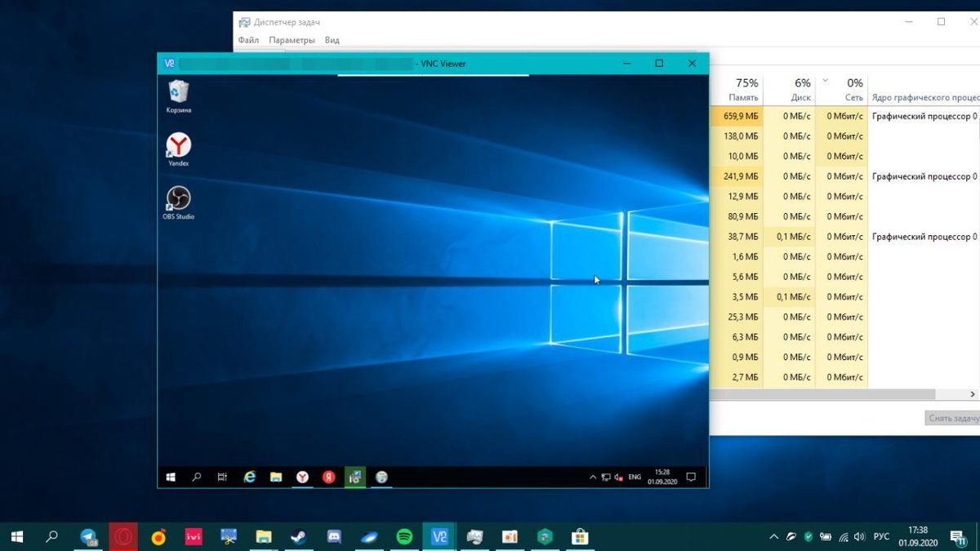This screenshot has width=980, height=551.
Task: Launch Internet Explorer on remote taskbar
Action: [250, 478]
